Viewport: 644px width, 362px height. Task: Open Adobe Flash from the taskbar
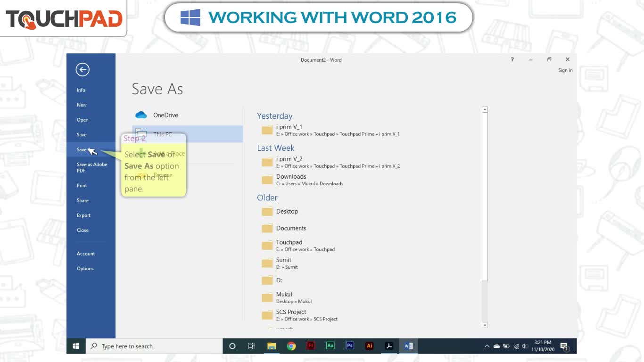[311, 346]
